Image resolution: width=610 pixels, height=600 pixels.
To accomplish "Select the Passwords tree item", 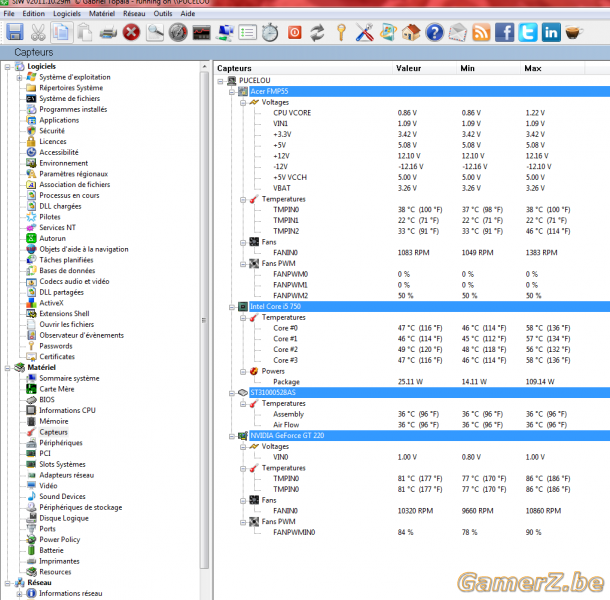I will coord(56,346).
